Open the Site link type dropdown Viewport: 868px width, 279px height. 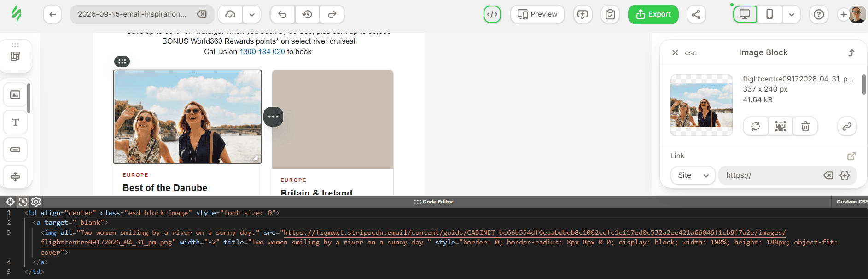693,175
